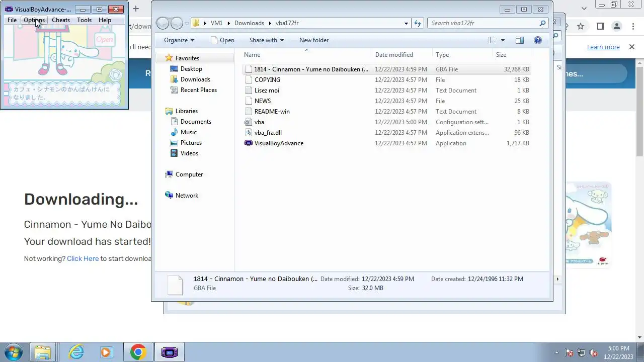Click the Organize dropdown in Explorer
The height and width of the screenshot is (362, 644).
[x=179, y=40]
